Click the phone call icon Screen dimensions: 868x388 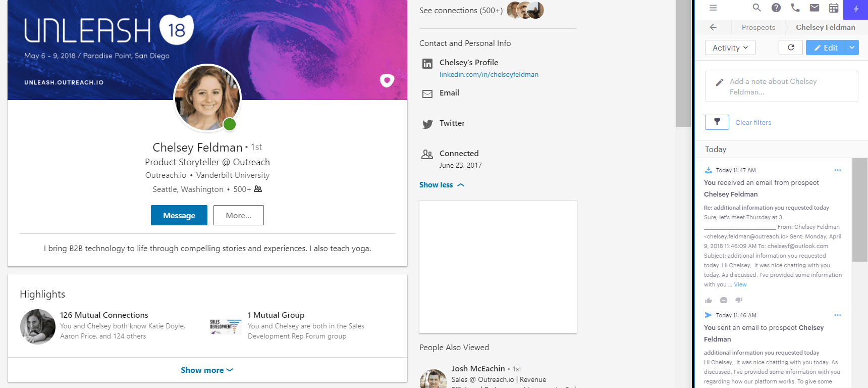(x=795, y=8)
